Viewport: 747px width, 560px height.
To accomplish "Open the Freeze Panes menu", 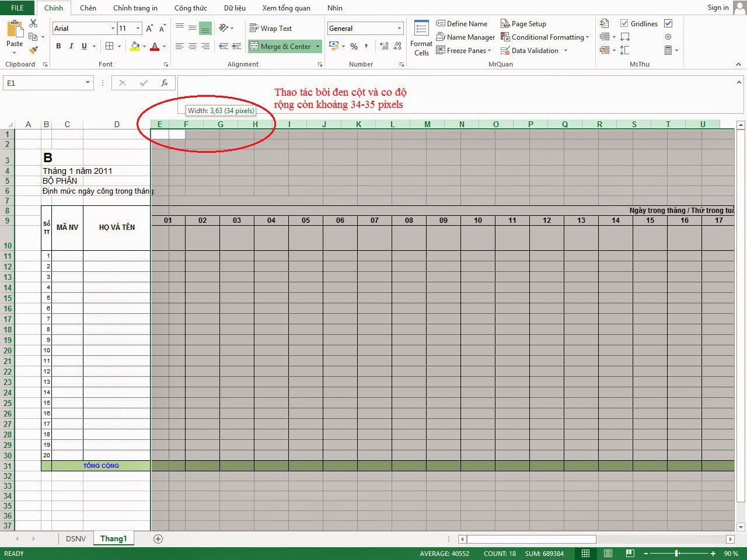I will (464, 50).
